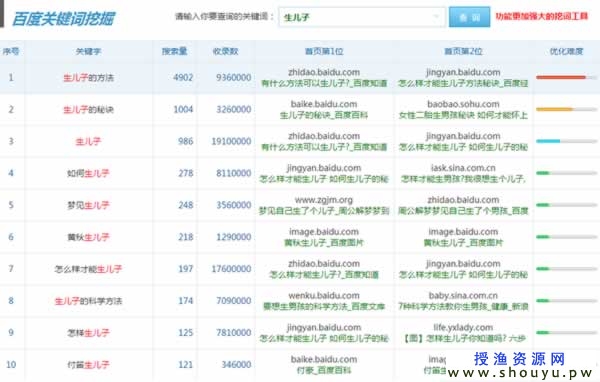
Task: Open image.baidu.com in the 首页第2位 column of row 6
Action: [463, 232]
